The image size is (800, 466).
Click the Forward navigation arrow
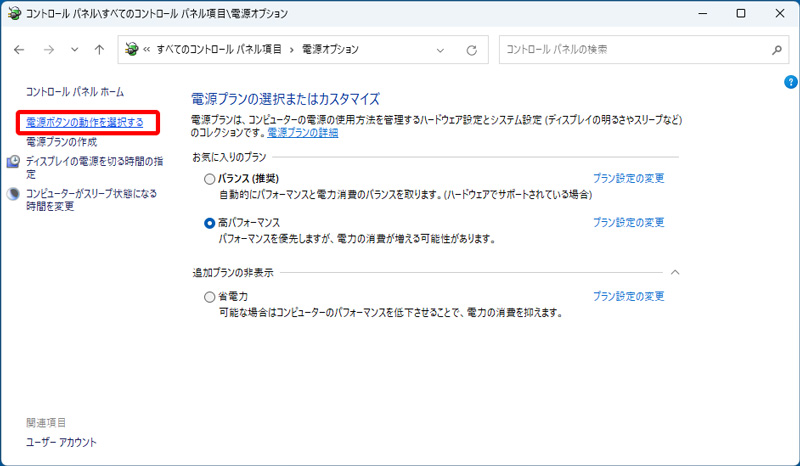[x=48, y=49]
